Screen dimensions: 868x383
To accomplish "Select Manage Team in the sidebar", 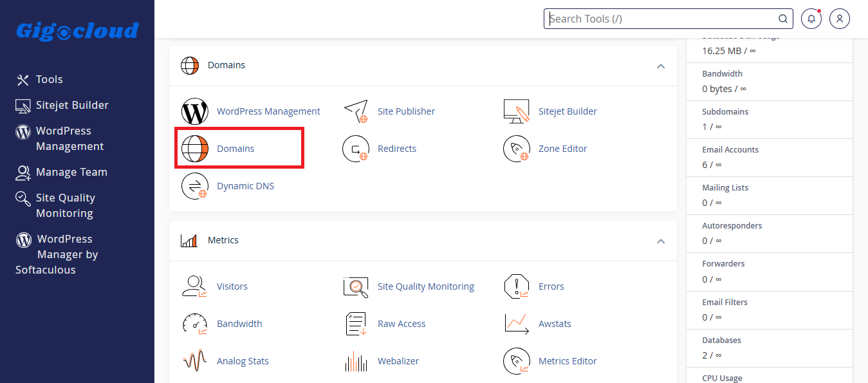I will pos(61,173).
